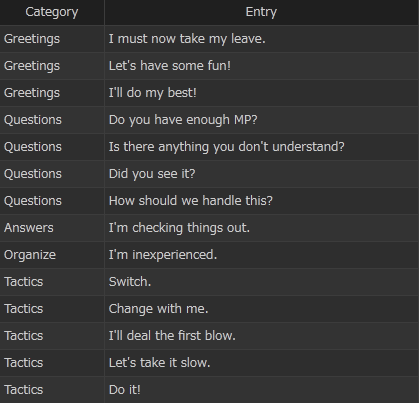Select the 'I'm inexperienced.' entry
Screen dimensions: 419x403
163,255
